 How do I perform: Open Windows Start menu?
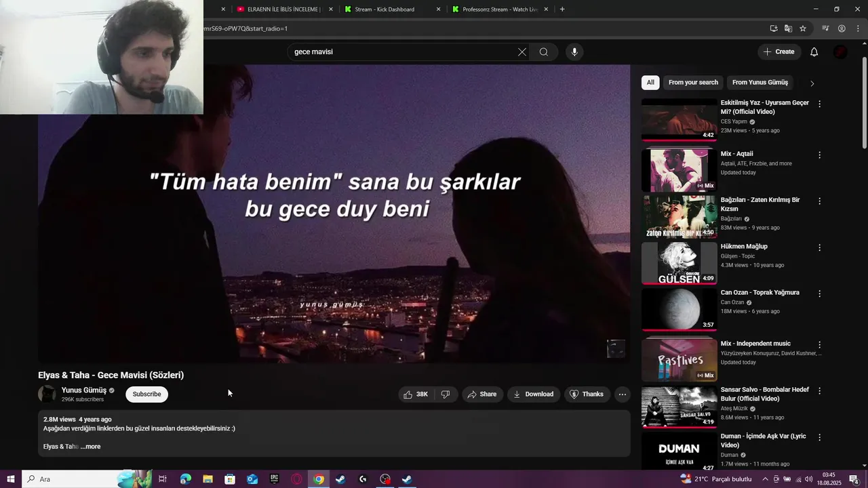[x=10, y=479]
